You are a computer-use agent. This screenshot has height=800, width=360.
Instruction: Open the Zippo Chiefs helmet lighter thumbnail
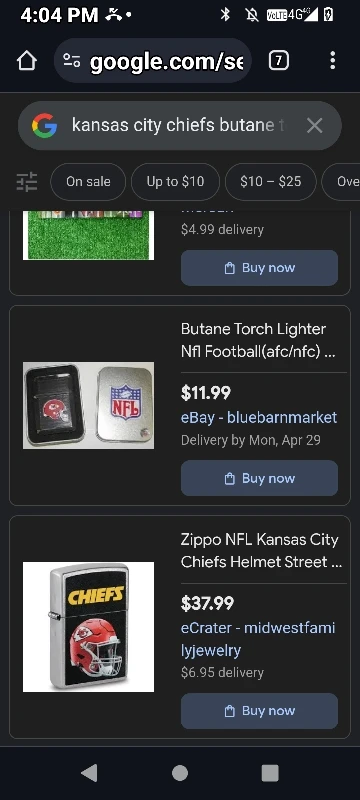coord(89,627)
